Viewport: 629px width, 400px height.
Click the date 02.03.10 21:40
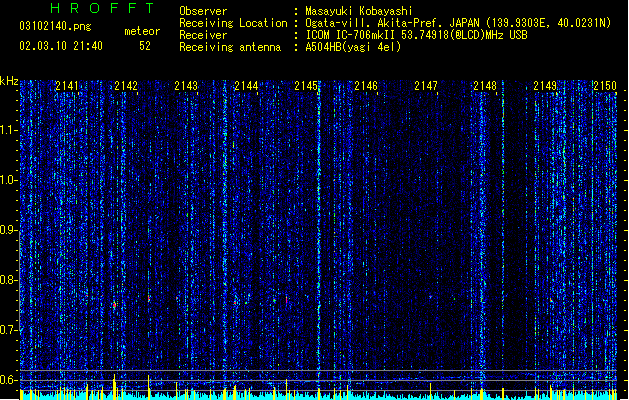point(61,46)
